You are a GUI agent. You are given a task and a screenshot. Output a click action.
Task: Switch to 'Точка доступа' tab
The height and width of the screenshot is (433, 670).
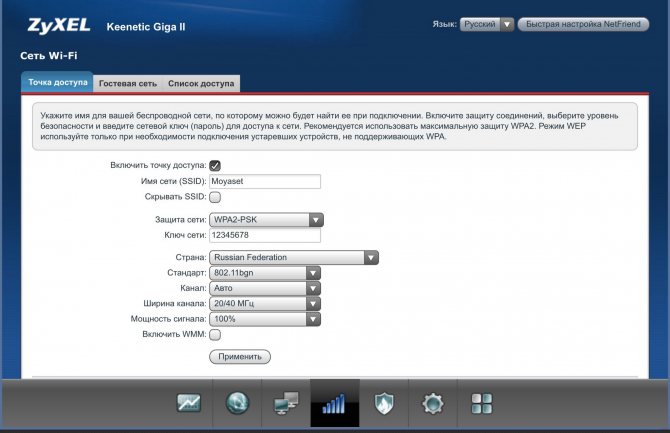point(58,82)
